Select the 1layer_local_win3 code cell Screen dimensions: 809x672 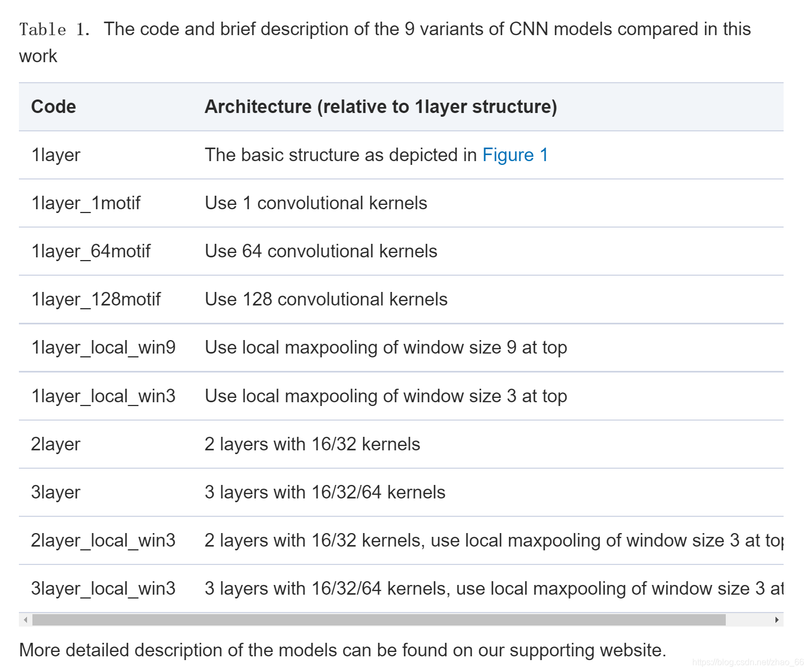pyautogui.click(x=103, y=396)
